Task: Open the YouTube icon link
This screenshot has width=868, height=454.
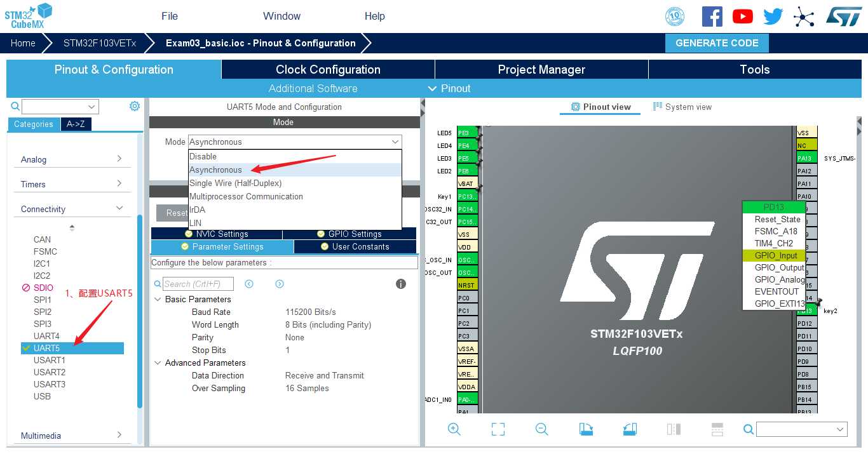Action: [x=743, y=17]
